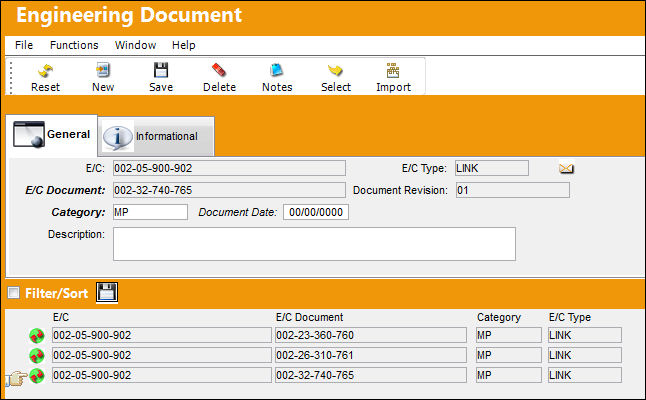Click E/C cell in the 002-26-310-761 row

coord(162,355)
